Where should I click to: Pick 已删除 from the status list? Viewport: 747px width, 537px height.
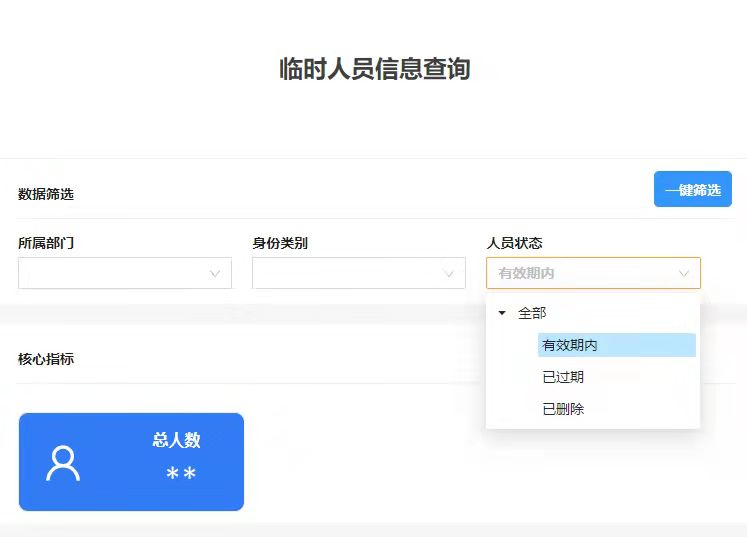click(563, 409)
